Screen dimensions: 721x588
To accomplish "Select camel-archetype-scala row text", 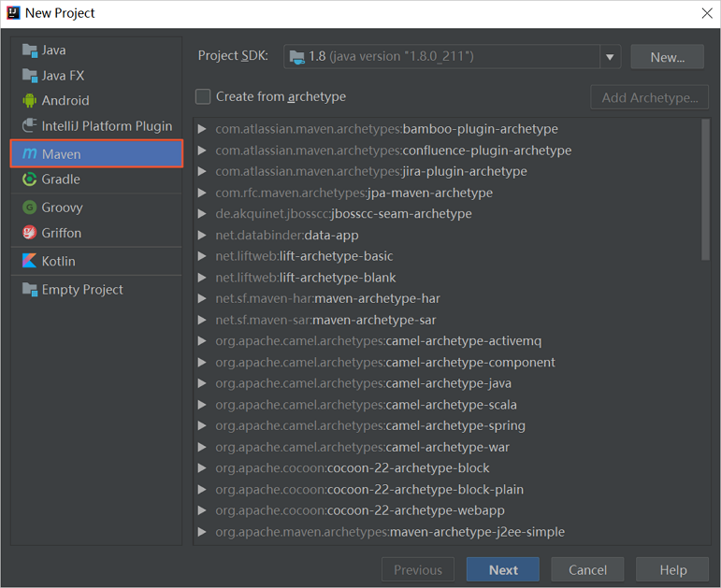I will [366, 405].
